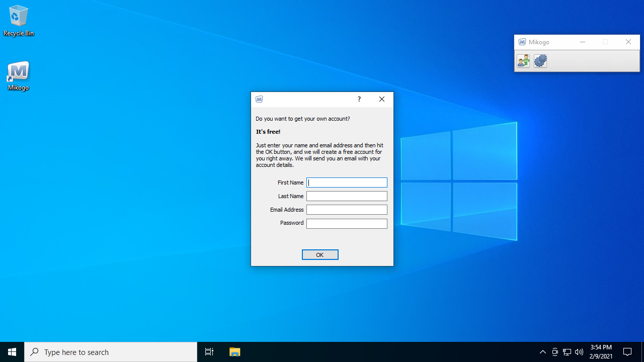Click the network icon in system tray

tap(567, 352)
